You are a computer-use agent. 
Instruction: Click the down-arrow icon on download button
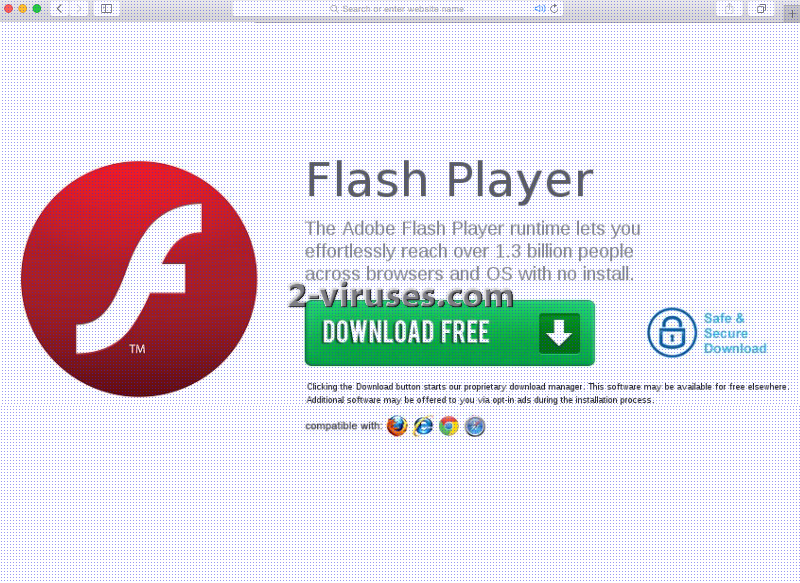[559, 333]
